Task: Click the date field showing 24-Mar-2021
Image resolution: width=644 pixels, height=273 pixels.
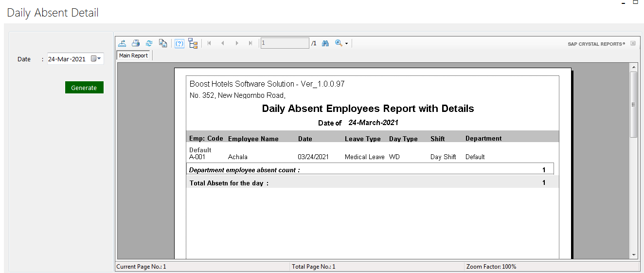Action: (x=67, y=59)
